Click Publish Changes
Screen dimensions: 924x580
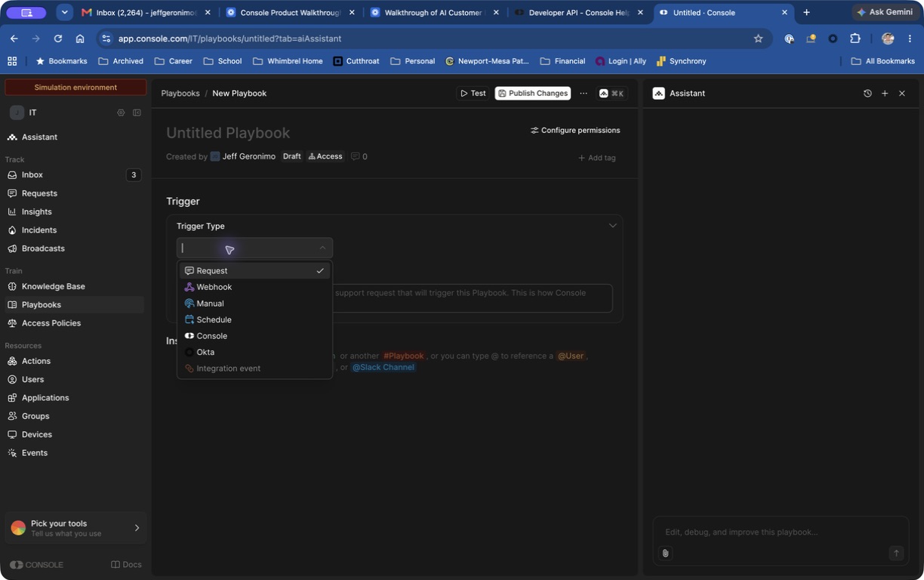tap(533, 94)
